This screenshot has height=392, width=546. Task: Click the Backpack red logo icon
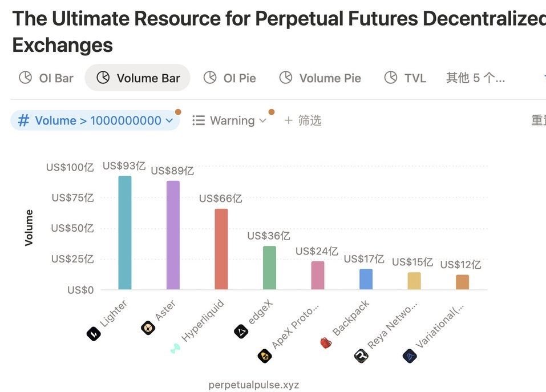click(326, 342)
